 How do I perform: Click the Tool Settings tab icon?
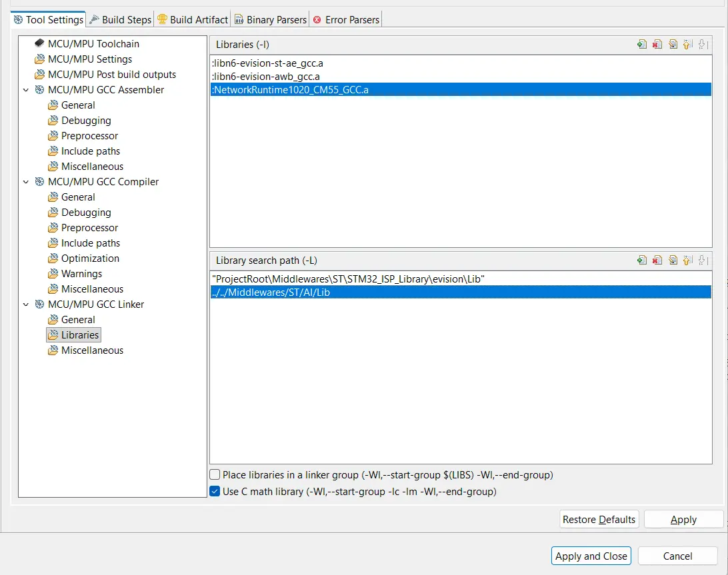pos(17,19)
